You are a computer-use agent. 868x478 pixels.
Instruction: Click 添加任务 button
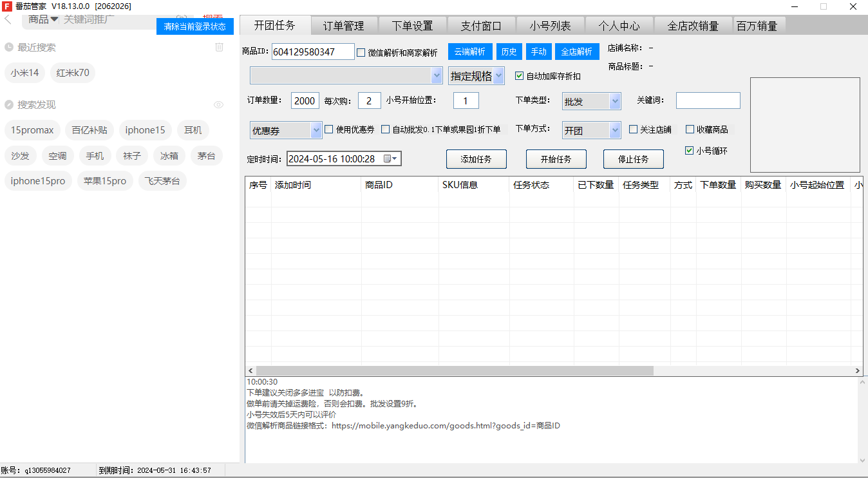476,159
